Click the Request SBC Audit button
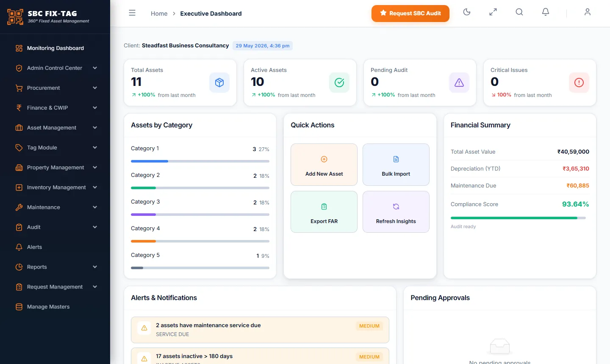Viewport: 610px width, 364px height. [410, 13]
